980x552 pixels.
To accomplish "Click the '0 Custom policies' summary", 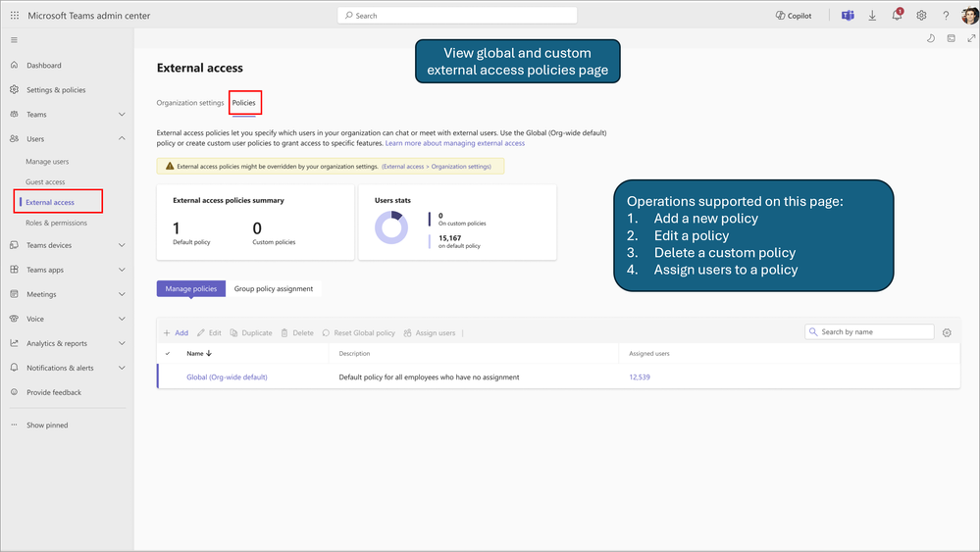I will pyautogui.click(x=274, y=232).
